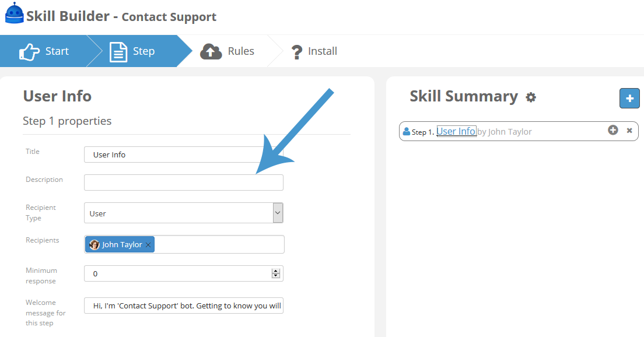
Task: Click the Title input field
Action: (184, 155)
